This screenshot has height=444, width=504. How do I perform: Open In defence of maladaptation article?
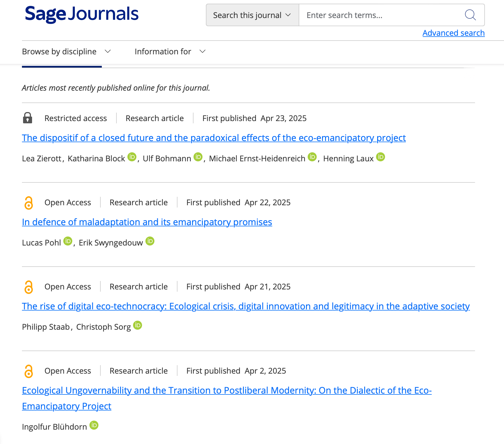pos(147,222)
